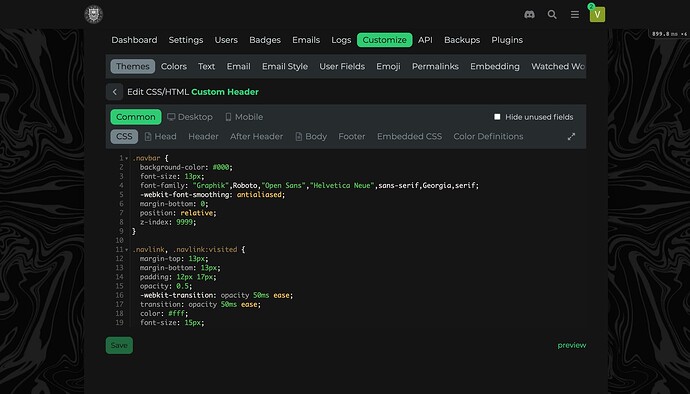
Task: Switch to the Color Definitions field tab
Action: click(488, 136)
